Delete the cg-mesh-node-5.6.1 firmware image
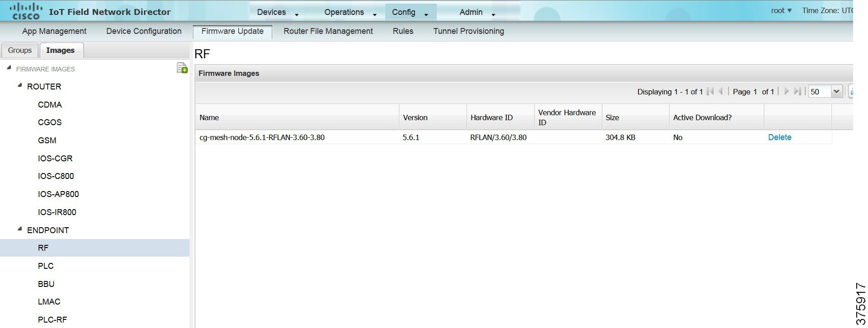This screenshot has width=868, height=328. point(780,137)
